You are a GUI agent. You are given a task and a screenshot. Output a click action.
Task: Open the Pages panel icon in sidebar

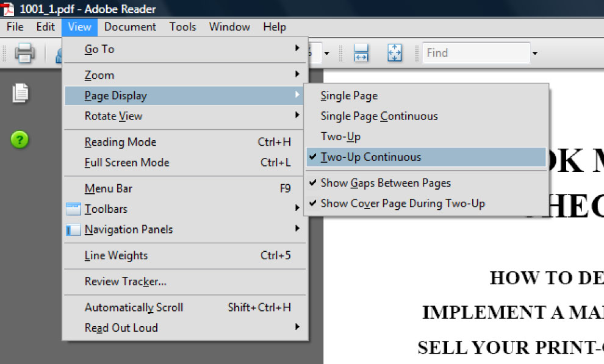[x=20, y=93]
